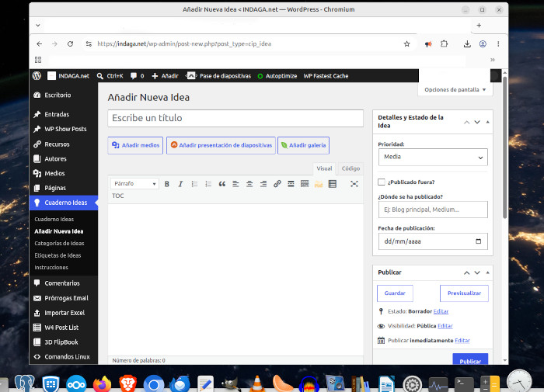
Task: Edit the Publicar inmediatamente schedule
Action: pyautogui.click(x=462, y=340)
